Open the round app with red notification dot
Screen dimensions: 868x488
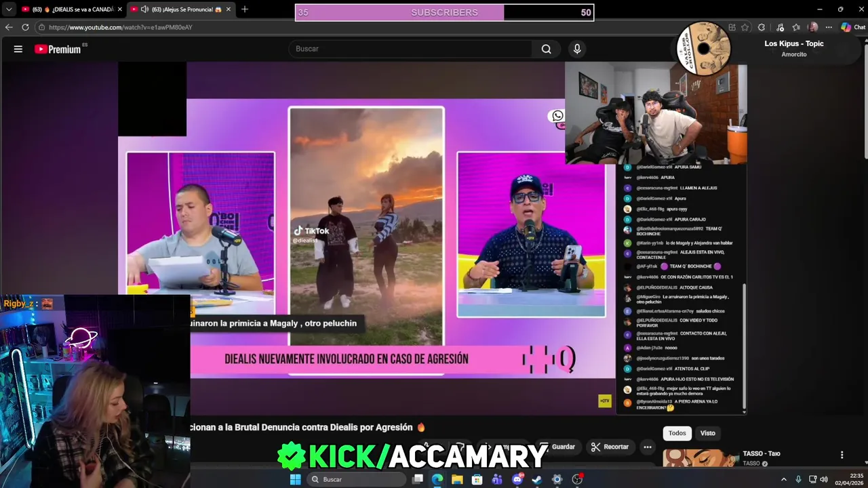pos(577,479)
